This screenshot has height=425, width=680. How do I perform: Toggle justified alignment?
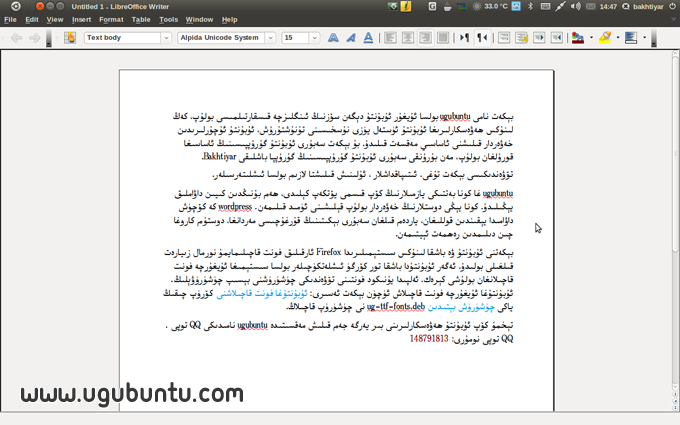(x=443, y=38)
